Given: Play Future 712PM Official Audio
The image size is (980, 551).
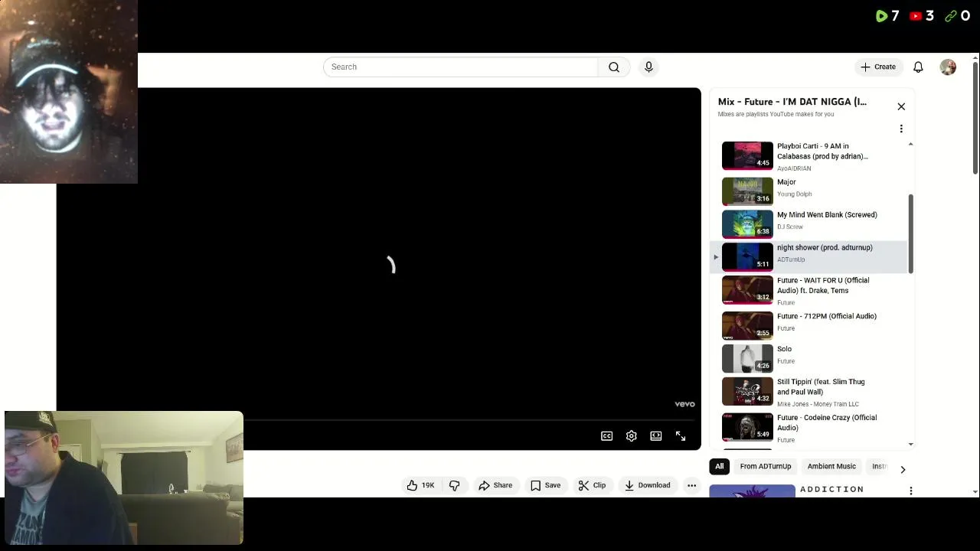Looking at the screenshot, I should tap(808, 325).
